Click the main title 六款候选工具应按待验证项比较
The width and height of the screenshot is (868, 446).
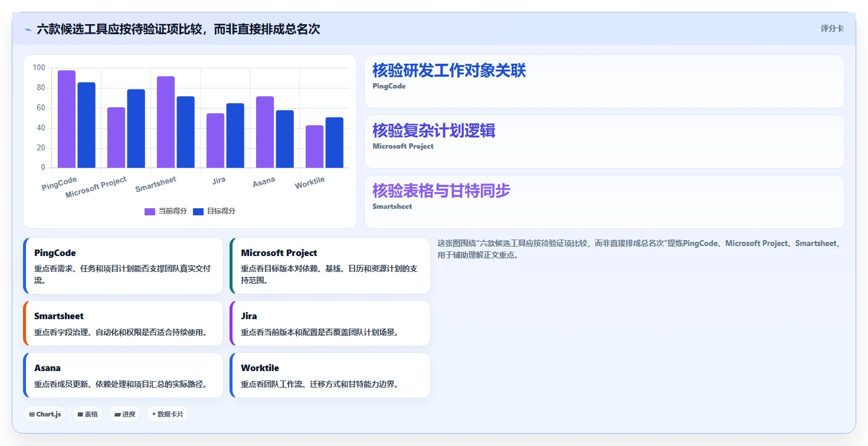tap(178, 29)
